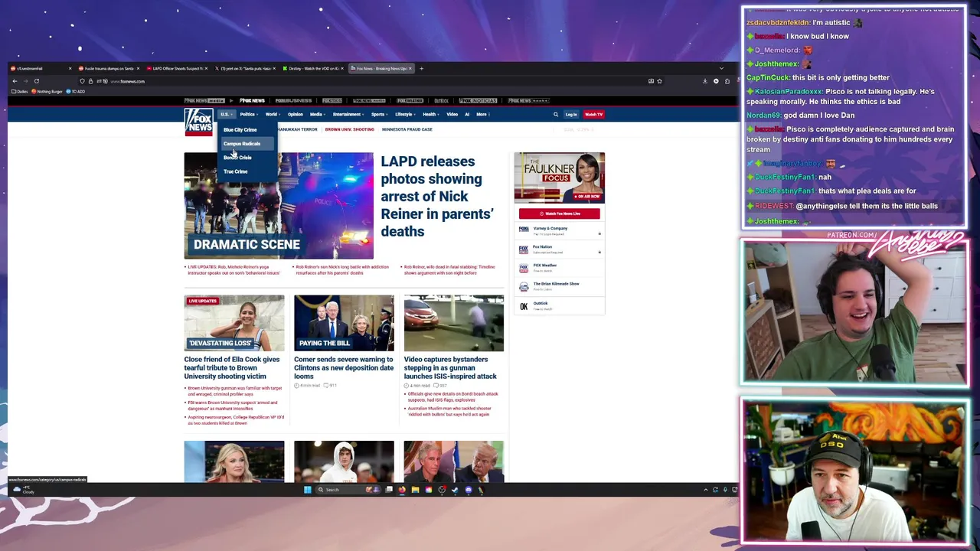
Task: Open Task View on the taskbar
Action: 389,490
